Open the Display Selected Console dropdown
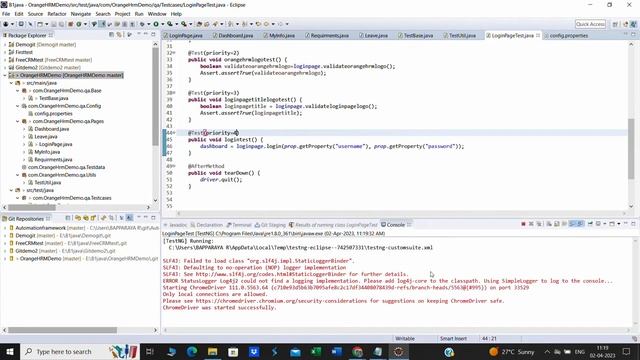Image resolution: width=640 pixels, height=360 pixels. point(604,224)
